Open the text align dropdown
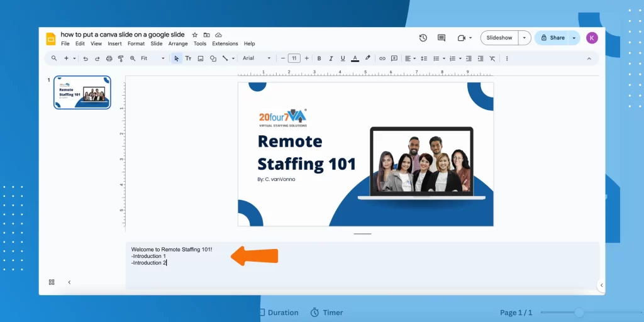The image size is (644, 322). tap(409, 58)
